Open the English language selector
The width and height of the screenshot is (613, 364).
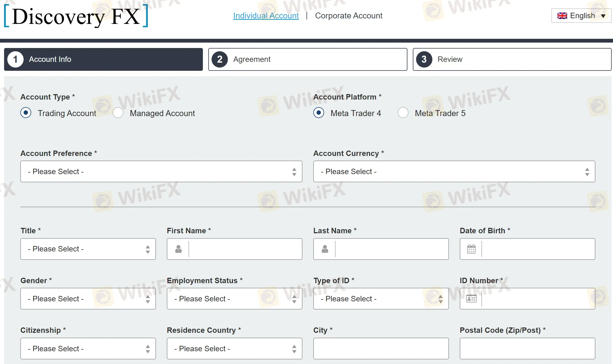(581, 16)
